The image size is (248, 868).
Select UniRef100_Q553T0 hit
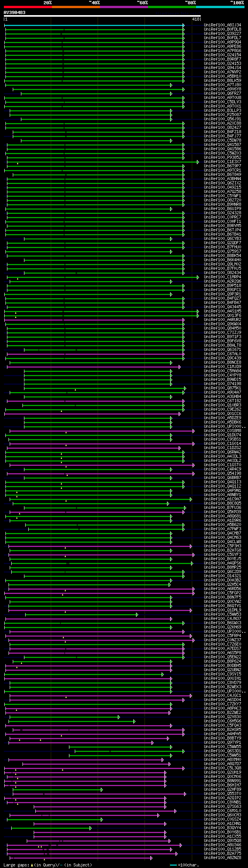(222, 793)
